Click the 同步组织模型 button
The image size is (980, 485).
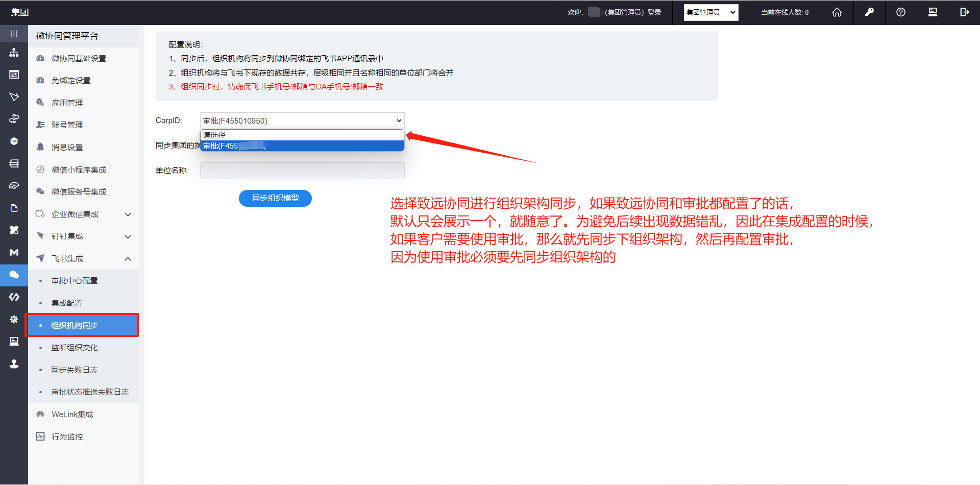(275, 198)
